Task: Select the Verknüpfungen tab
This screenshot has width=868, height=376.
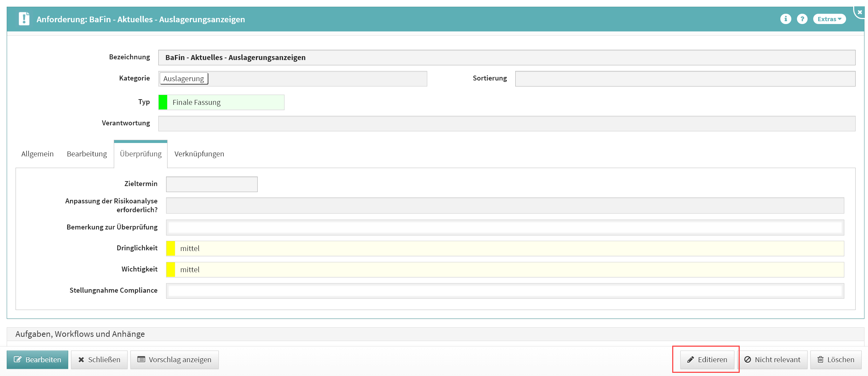Action: (199, 154)
